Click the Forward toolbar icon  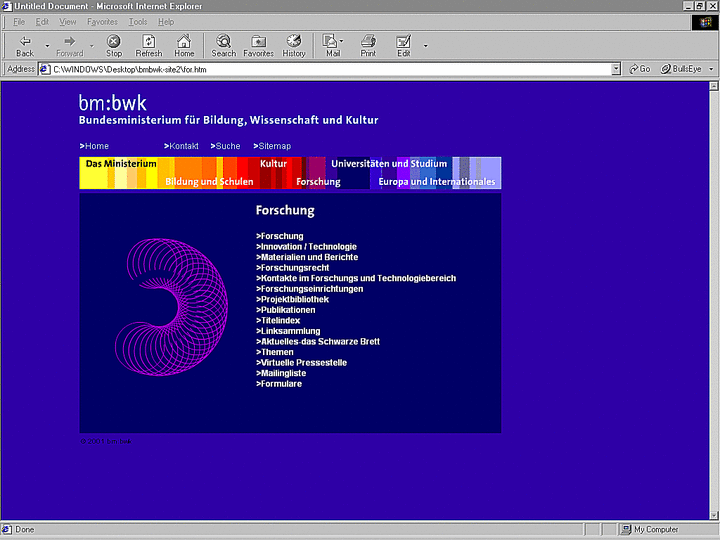click(69, 46)
